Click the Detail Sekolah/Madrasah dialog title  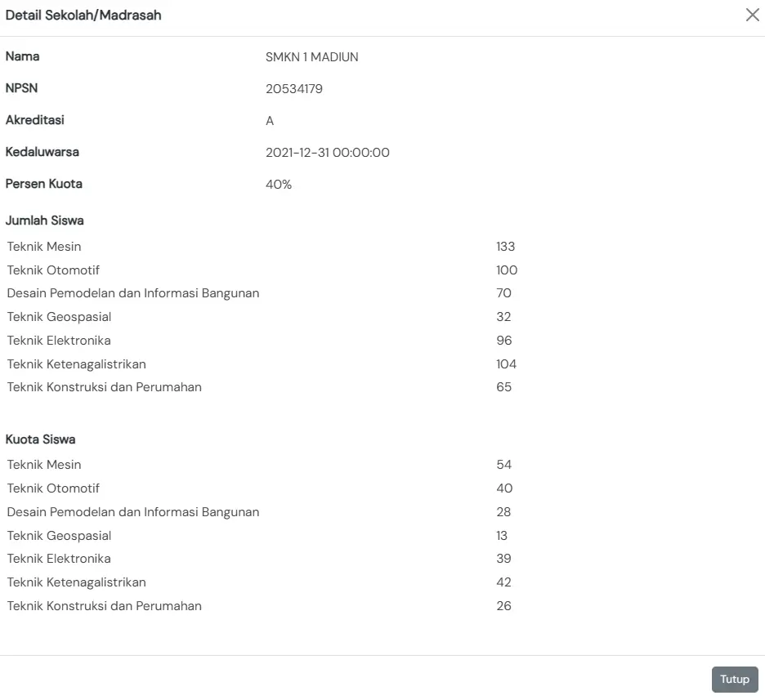tap(83, 15)
